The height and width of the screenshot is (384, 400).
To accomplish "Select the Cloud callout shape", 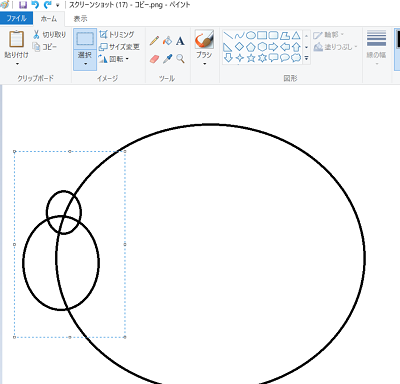I will [x=296, y=58].
